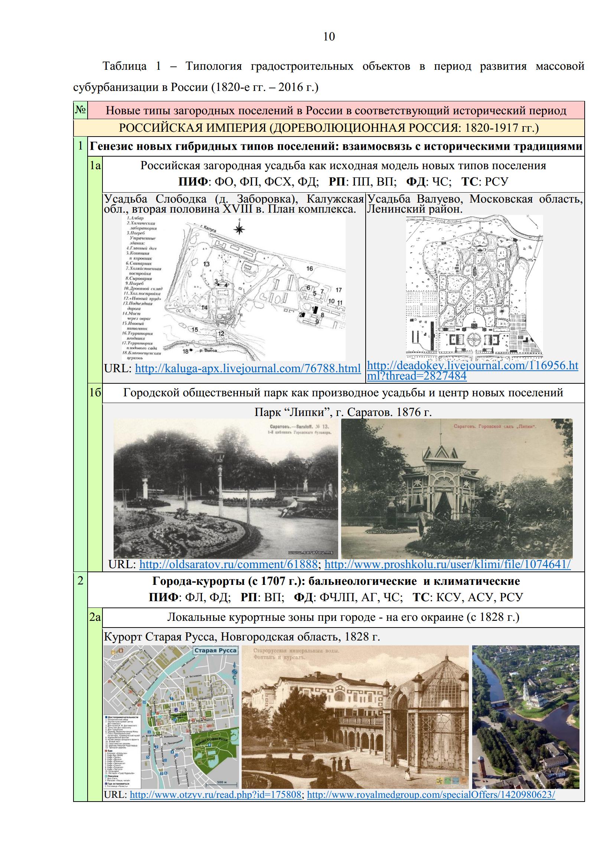The image size is (614, 868).
Task: Open the oldsaratov.ru/comment/61888 link
Action: (x=228, y=565)
